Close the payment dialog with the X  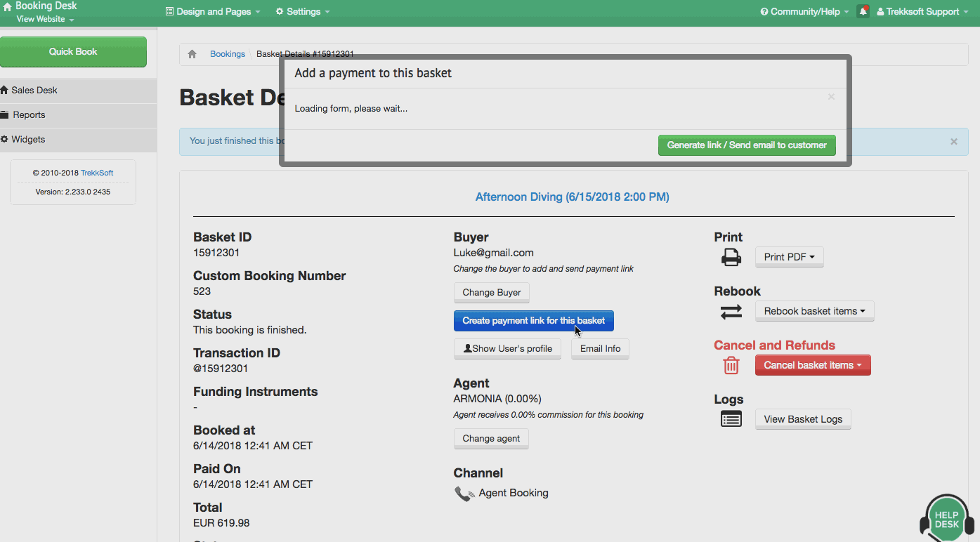(x=831, y=97)
